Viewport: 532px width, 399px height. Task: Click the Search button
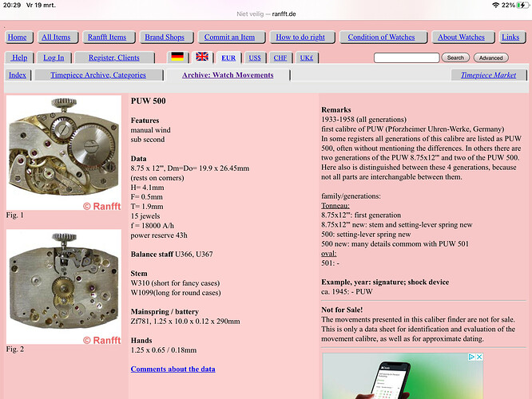(455, 57)
